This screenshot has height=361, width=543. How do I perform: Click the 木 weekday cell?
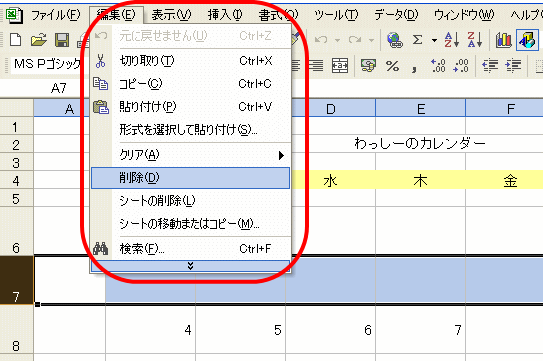[x=421, y=180]
